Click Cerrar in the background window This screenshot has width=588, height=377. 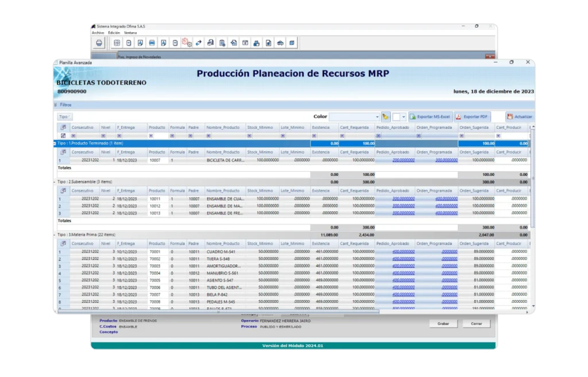476,324
